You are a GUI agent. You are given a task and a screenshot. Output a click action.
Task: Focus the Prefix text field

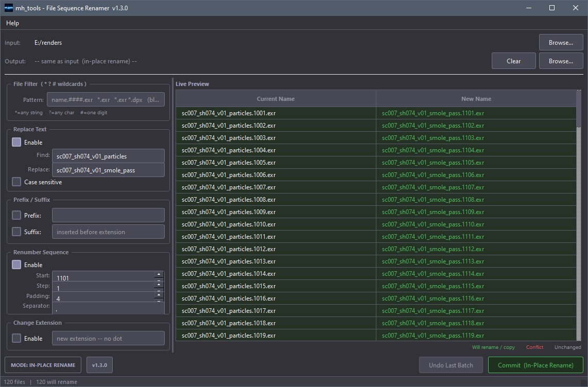108,216
